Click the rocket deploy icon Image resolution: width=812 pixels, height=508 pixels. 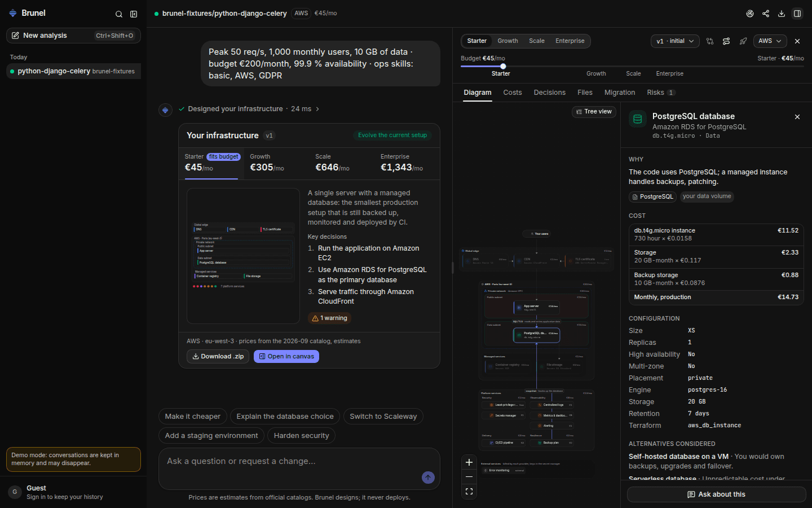743,41
